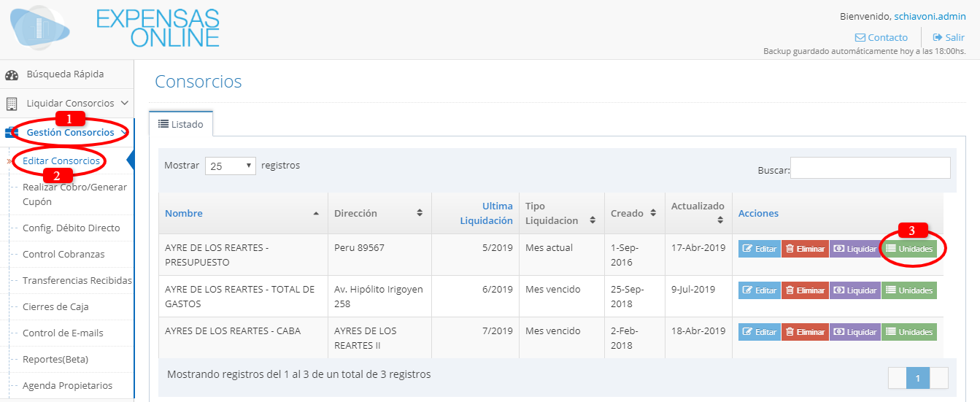Open Cierres de Caja menu item
Image resolution: width=980 pixels, height=402 pixels.
(x=57, y=307)
